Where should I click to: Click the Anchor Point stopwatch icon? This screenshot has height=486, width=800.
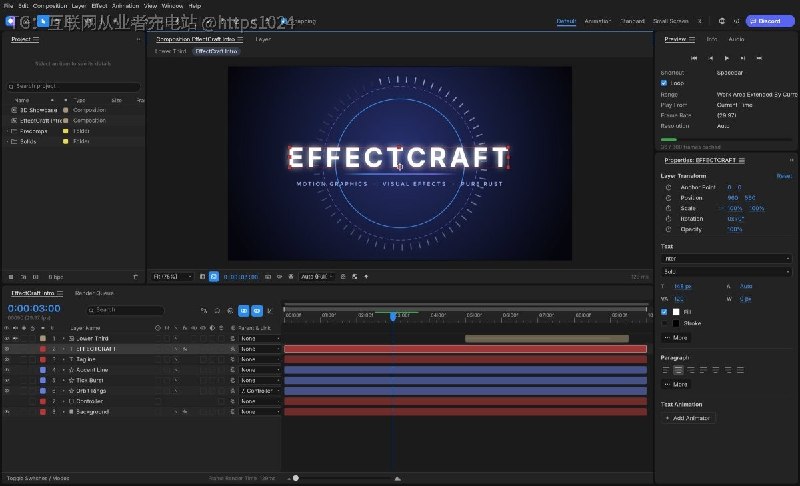tap(668, 187)
